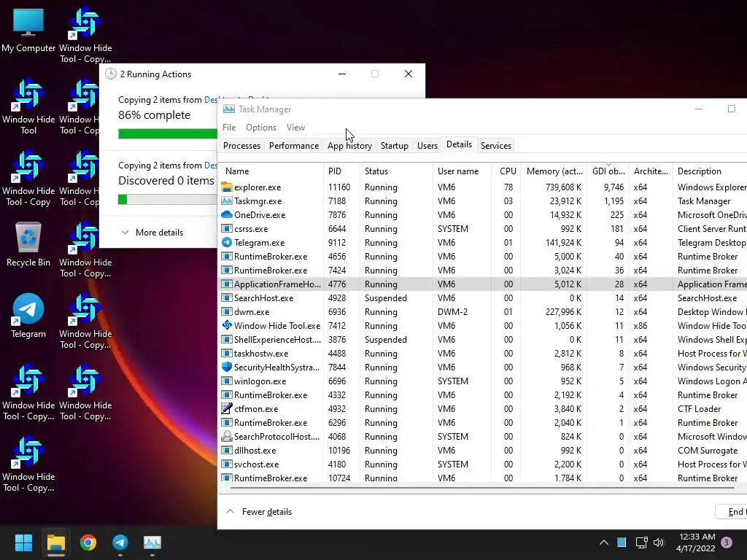
Task: Open the Windows Start menu
Action: [x=23, y=542]
